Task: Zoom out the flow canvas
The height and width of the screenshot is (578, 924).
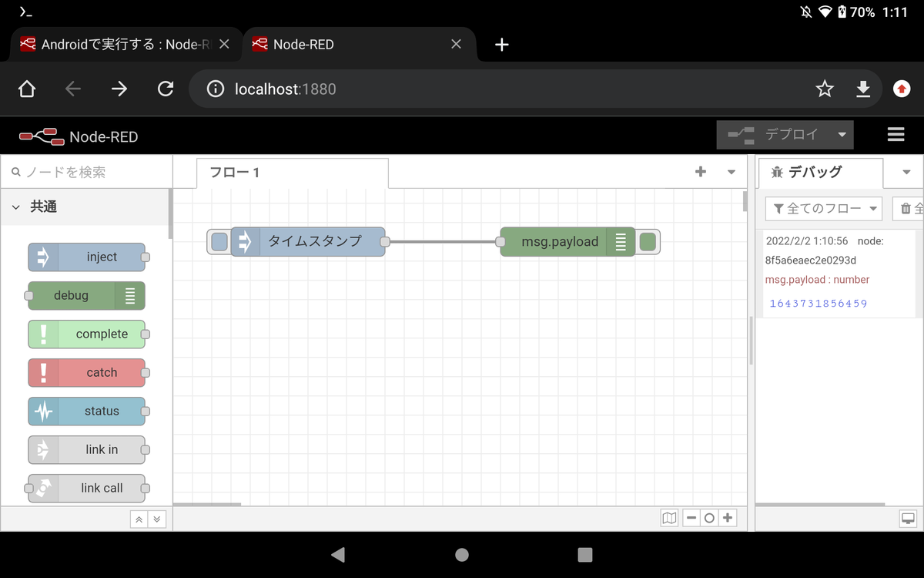Action: click(691, 519)
